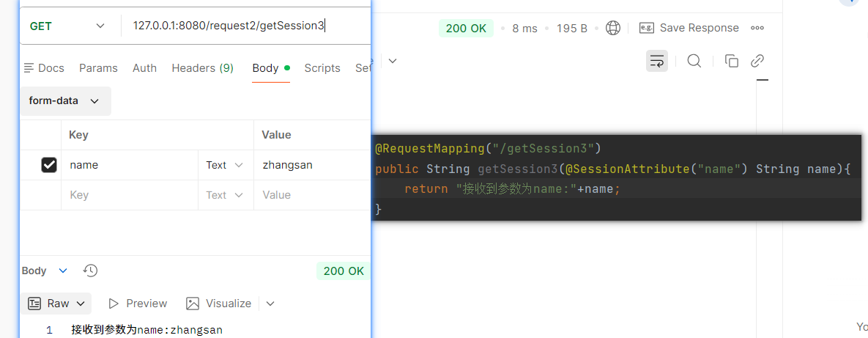Click the empty Value placeholder field
This screenshot has height=338, width=868.
click(x=311, y=195)
